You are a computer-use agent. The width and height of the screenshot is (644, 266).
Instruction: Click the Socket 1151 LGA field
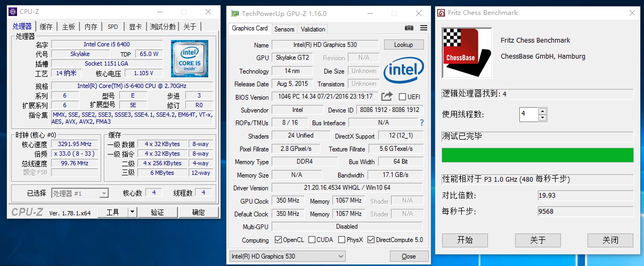[107, 63]
